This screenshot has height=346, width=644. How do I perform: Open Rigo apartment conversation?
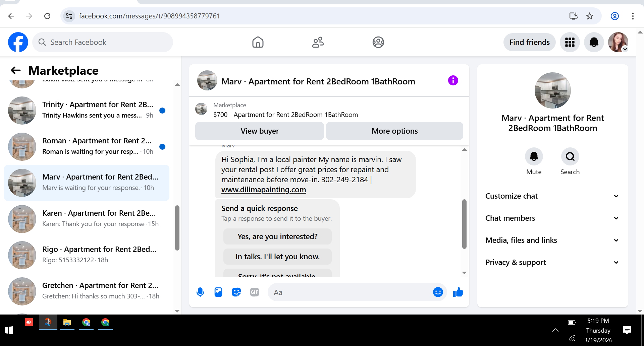pyautogui.click(x=87, y=255)
